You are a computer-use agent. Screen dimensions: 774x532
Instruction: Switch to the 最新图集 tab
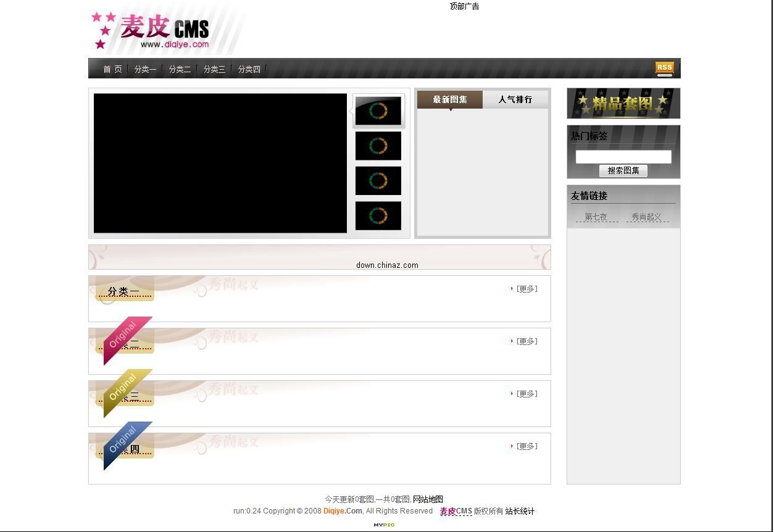point(450,99)
